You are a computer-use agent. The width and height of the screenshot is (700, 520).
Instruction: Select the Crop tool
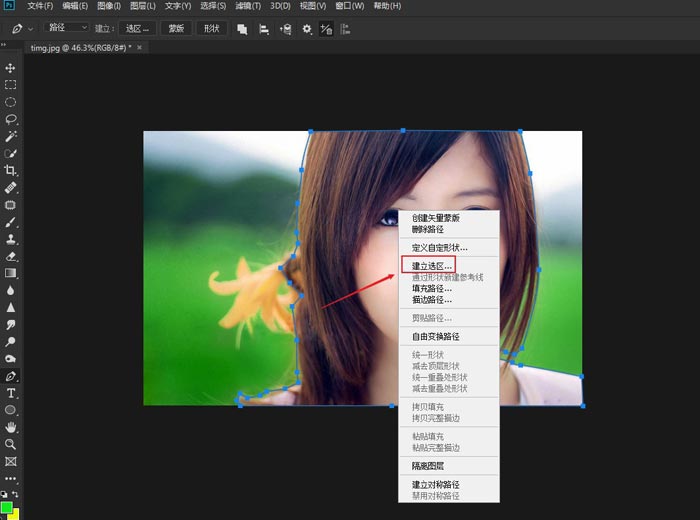tap(11, 171)
